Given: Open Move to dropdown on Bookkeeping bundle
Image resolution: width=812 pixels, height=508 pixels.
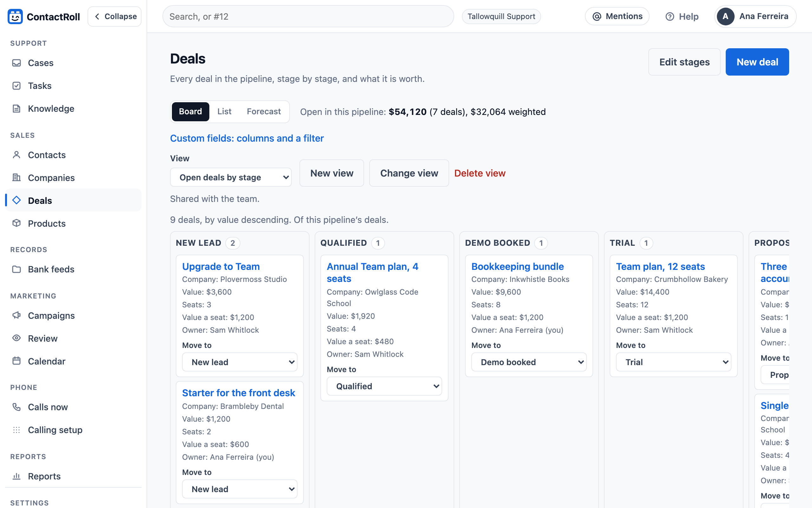Looking at the screenshot, I should click(x=529, y=362).
